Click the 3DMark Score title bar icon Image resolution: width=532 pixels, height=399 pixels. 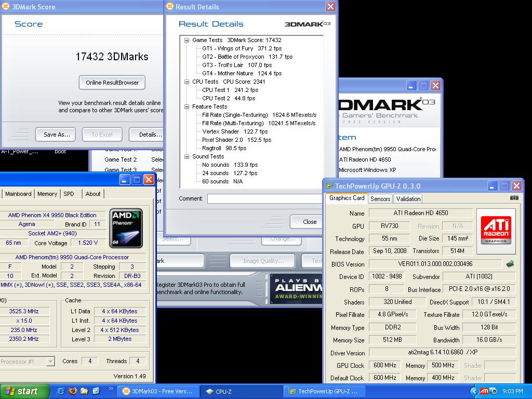(x=5, y=6)
